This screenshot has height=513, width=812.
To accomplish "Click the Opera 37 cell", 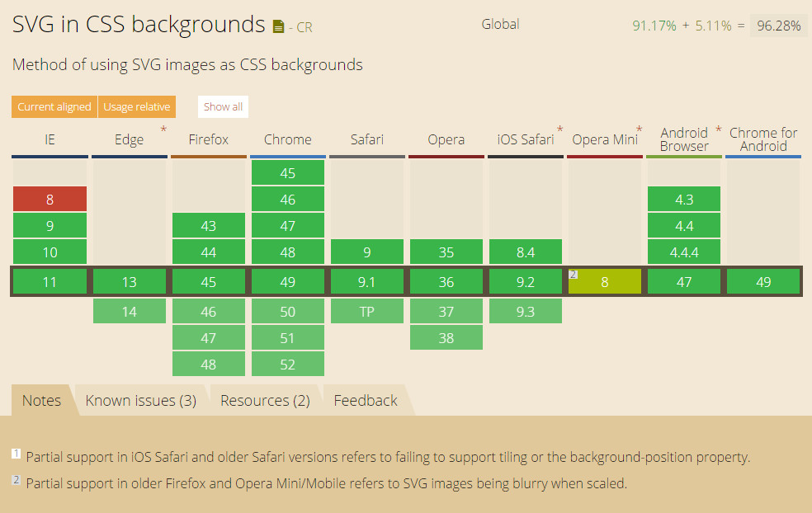I will (x=446, y=311).
